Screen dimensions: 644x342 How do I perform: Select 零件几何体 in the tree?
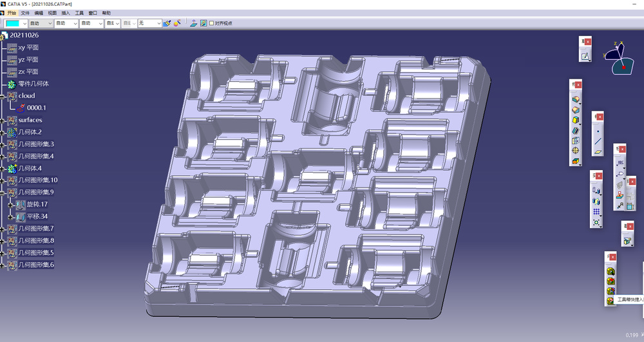33,84
